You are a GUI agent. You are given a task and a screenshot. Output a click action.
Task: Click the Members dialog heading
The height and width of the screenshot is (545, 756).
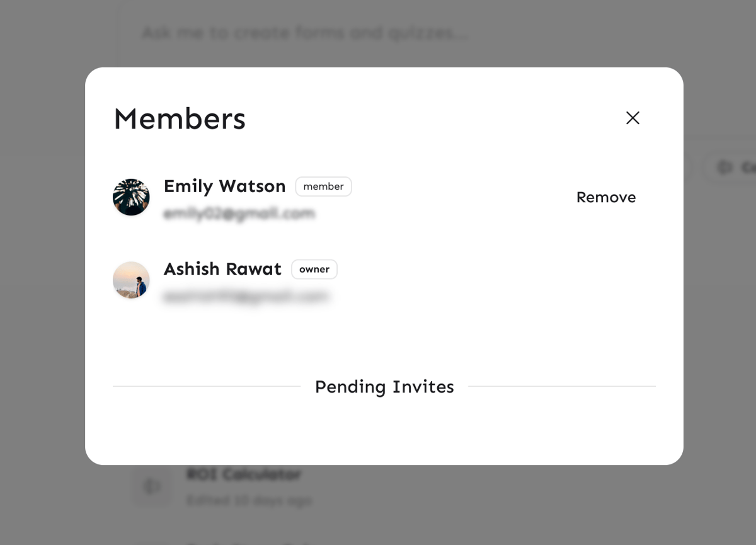(x=180, y=118)
